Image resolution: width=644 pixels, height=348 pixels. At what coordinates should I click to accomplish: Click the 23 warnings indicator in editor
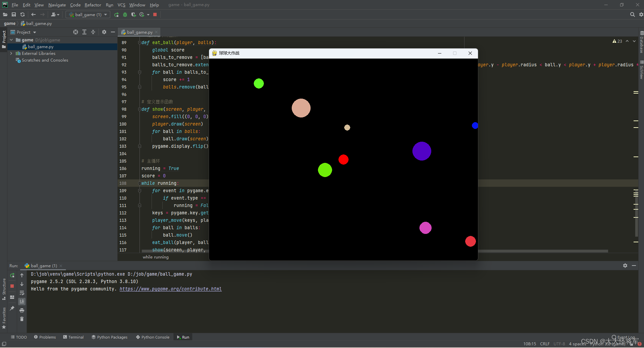click(x=617, y=41)
